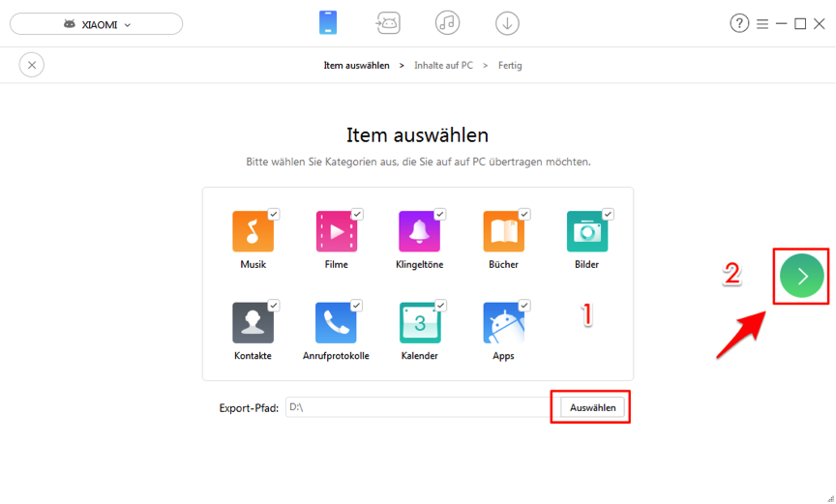The image size is (836, 504).
Task: Click the Musik category icon
Action: (x=253, y=231)
